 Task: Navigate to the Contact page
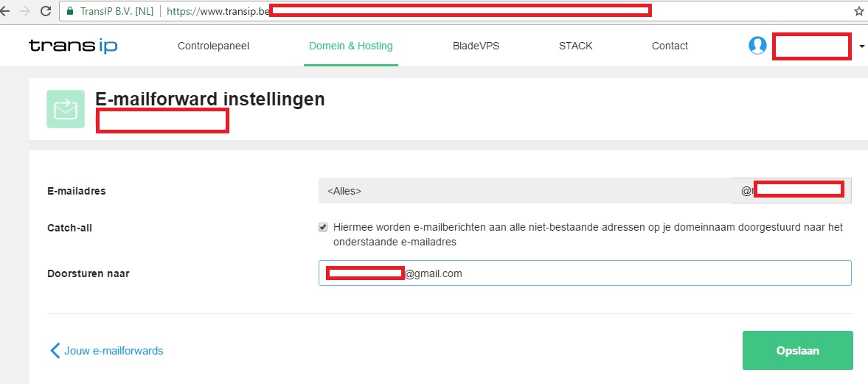pyautogui.click(x=670, y=46)
